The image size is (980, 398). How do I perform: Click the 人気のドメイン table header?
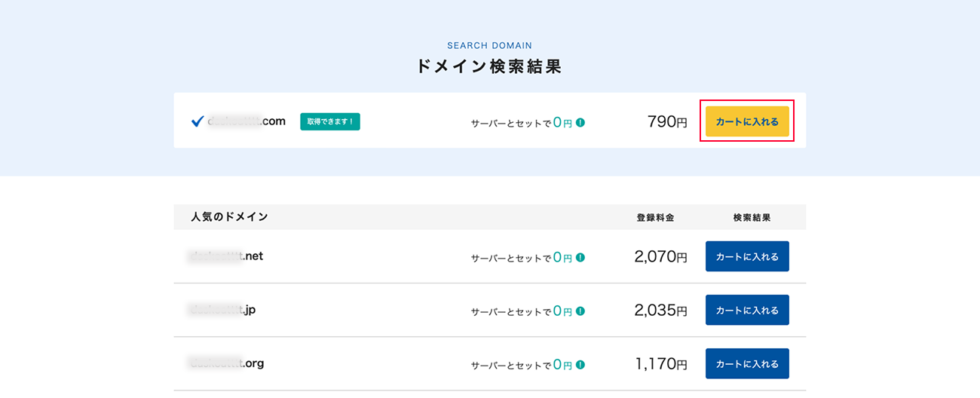pyautogui.click(x=230, y=217)
